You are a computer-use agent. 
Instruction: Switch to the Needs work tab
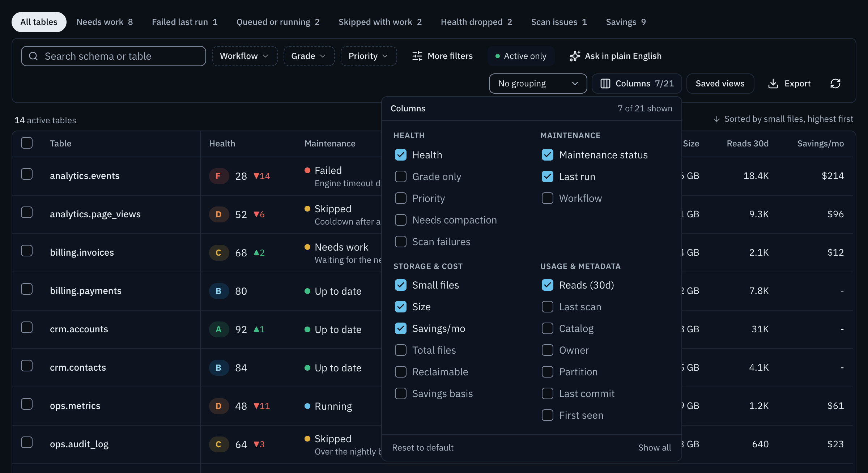pos(105,22)
